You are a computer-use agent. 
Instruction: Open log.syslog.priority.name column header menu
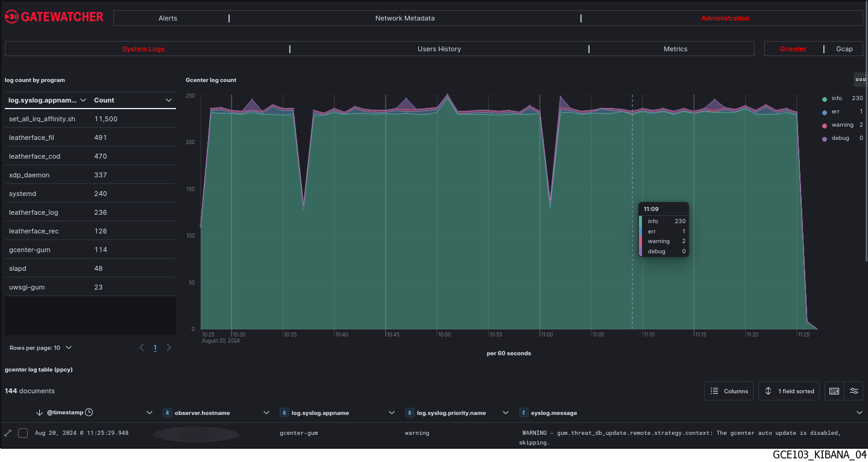pos(506,413)
